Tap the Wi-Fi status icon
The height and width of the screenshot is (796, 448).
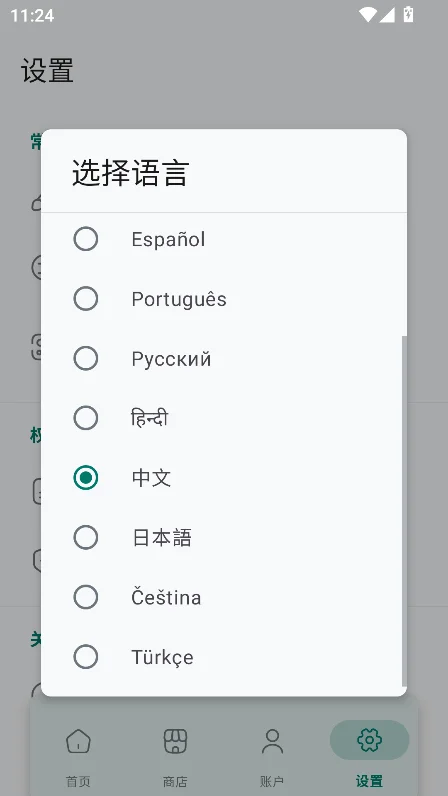(x=367, y=15)
